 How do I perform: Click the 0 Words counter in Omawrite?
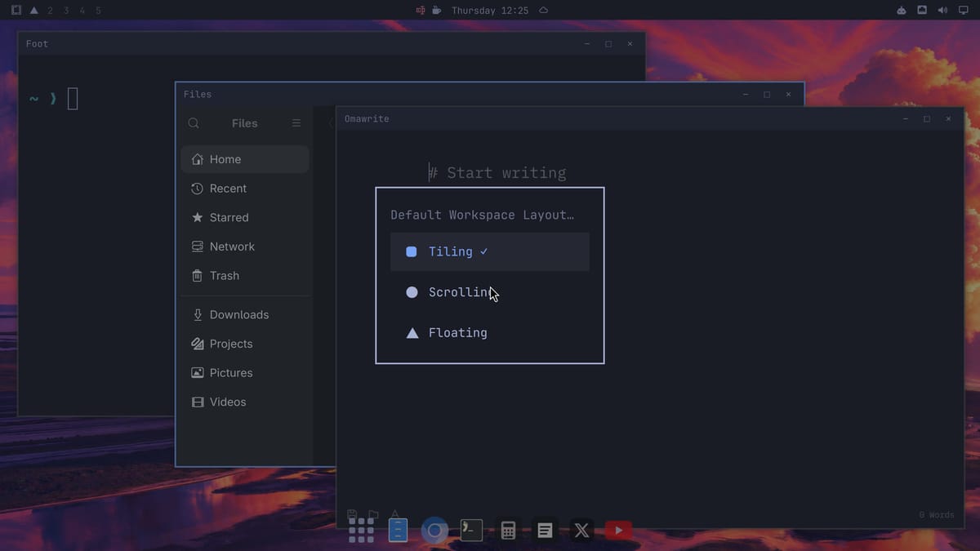[936, 515]
